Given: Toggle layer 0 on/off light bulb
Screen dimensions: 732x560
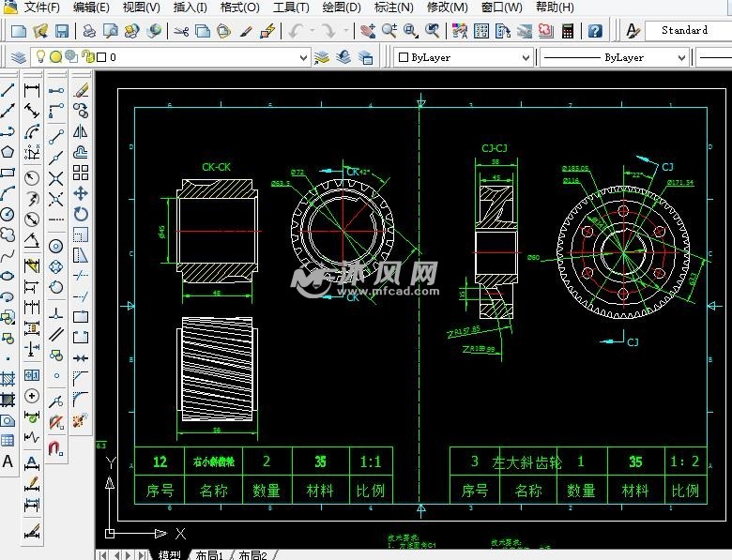Looking at the screenshot, I should tap(41, 57).
